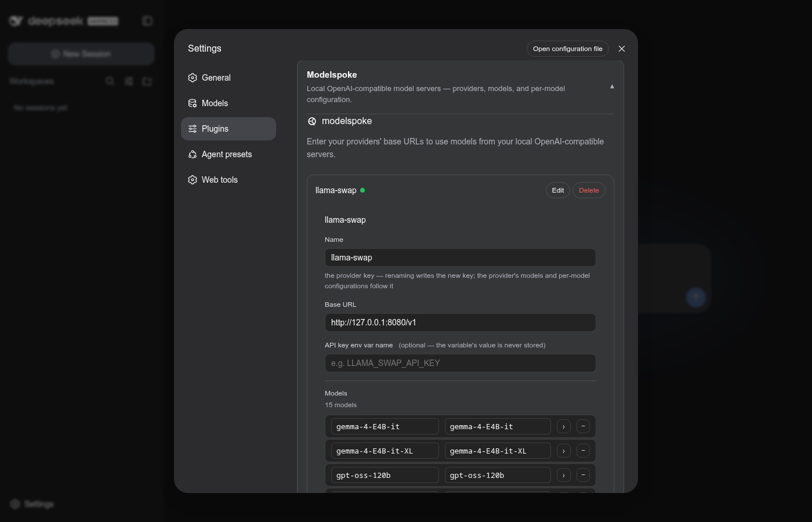Open Agent presets section
The height and width of the screenshot is (522, 812).
pyautogui.click(x=229, y=154)
